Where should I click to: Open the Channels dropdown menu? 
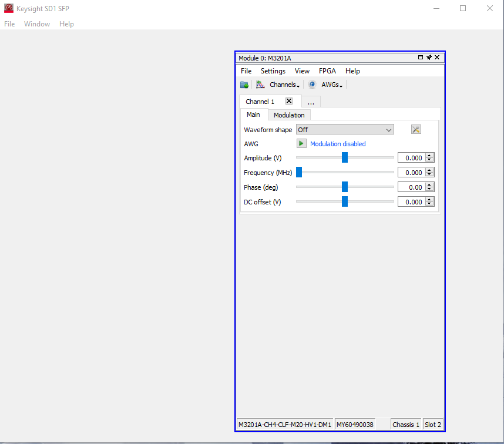[x=284, y=85]
